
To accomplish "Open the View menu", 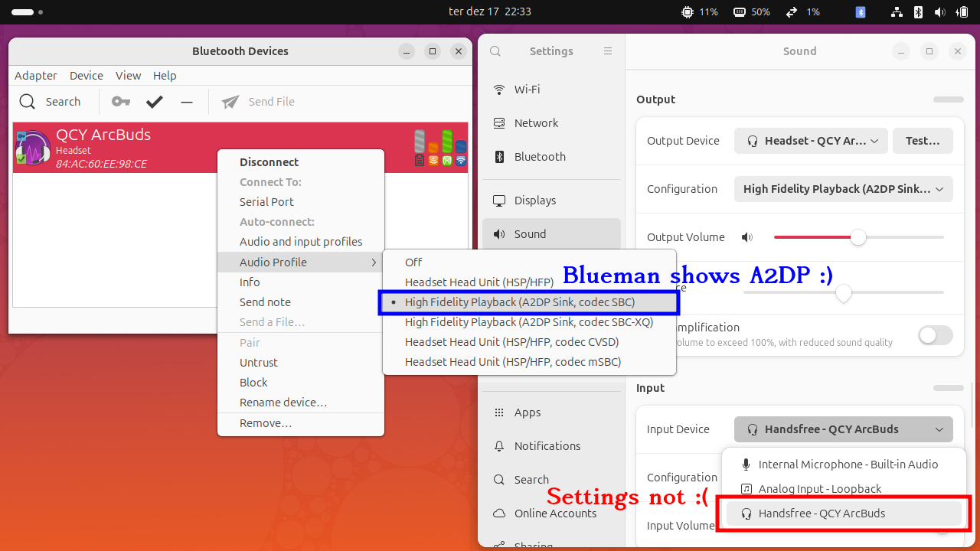I will pyautogui.click(x=128, y=76).
